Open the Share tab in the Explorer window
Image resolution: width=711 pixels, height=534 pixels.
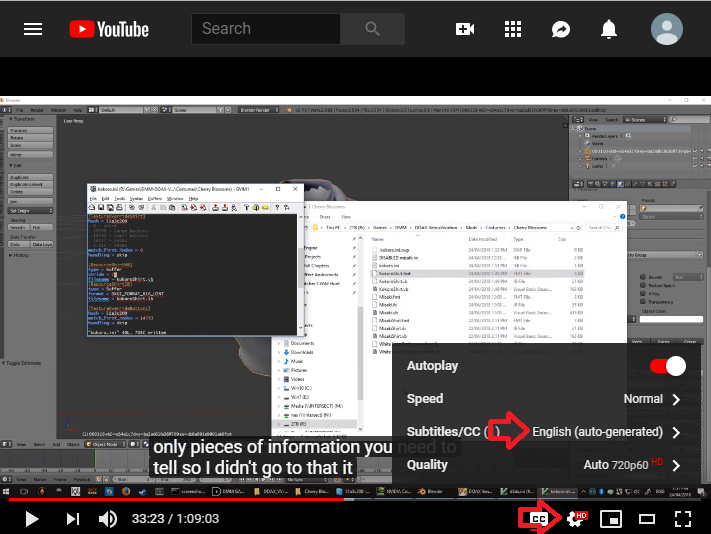tap(325, 217)
